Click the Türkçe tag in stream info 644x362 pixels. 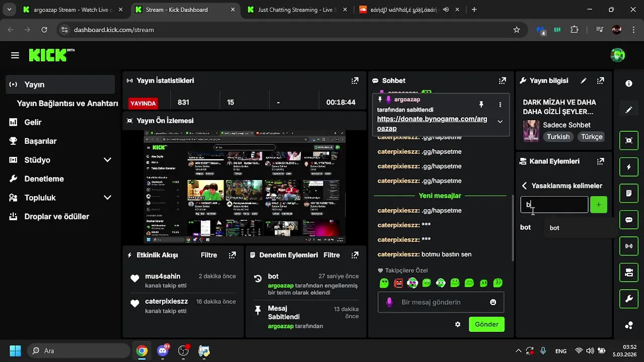[592, 137]
